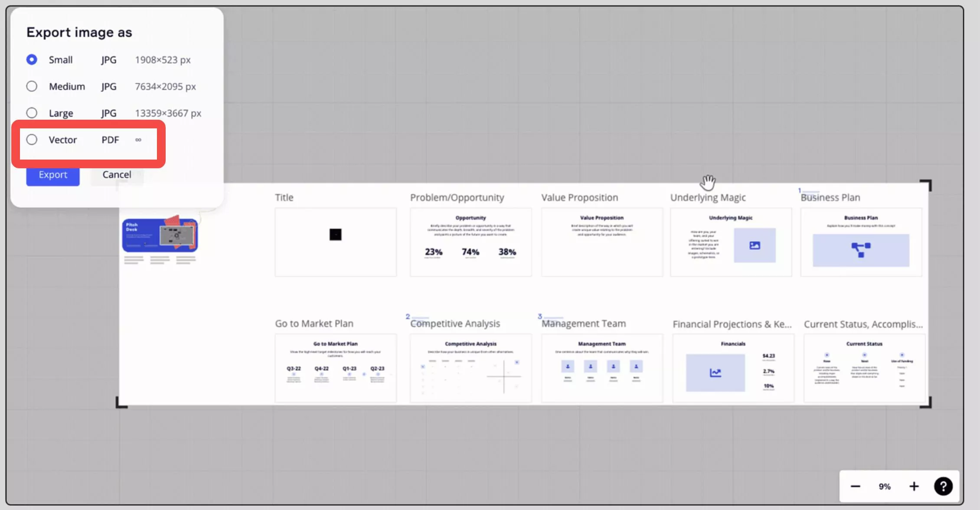Select the Small JPG export option
The width and height of the screenshot is (980, 510).
[31, 59]
